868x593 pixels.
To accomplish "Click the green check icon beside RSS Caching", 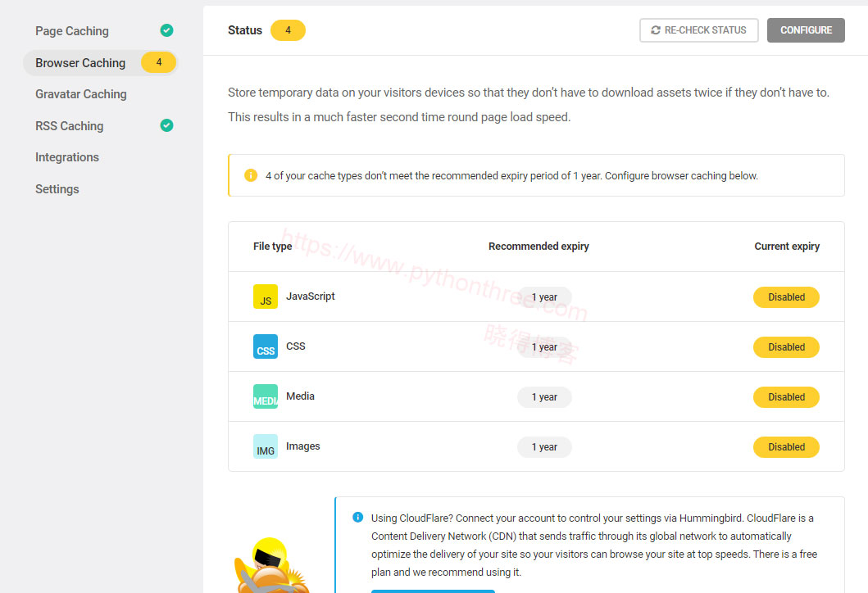I will tap(166, 125).
